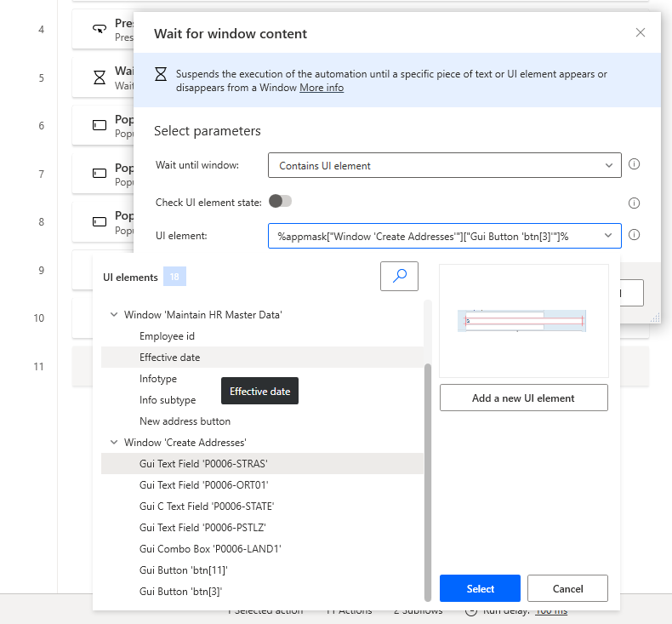Click the search UI elements magnifier button
This screenshot has width=672, height=624.
(399, 276)
